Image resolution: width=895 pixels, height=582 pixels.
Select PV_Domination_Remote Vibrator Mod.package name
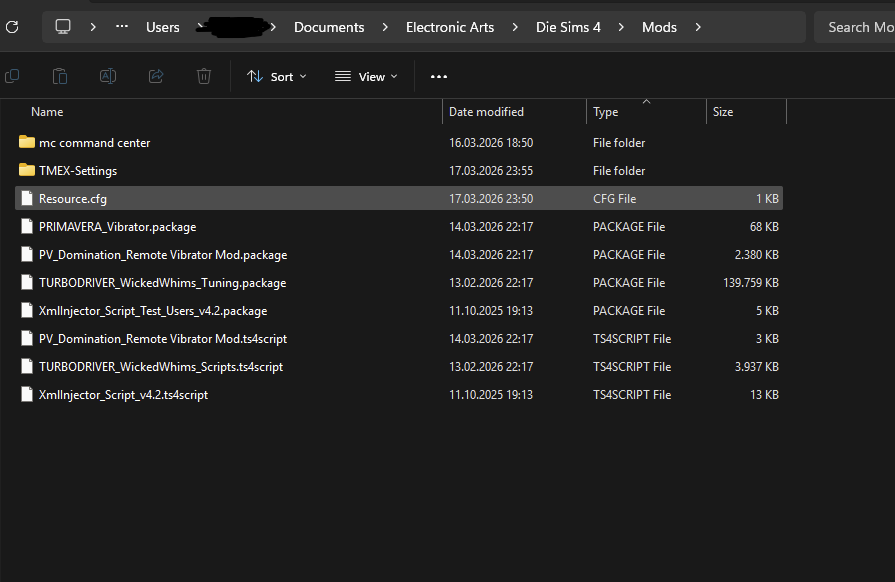coord(163,254)
